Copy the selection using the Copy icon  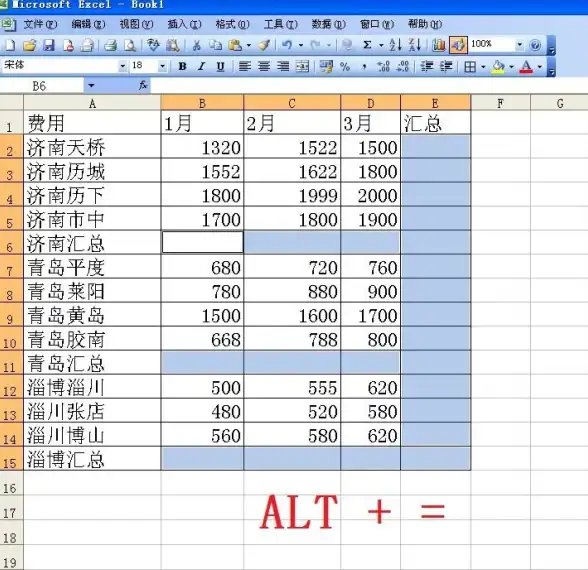coord(215,46)
